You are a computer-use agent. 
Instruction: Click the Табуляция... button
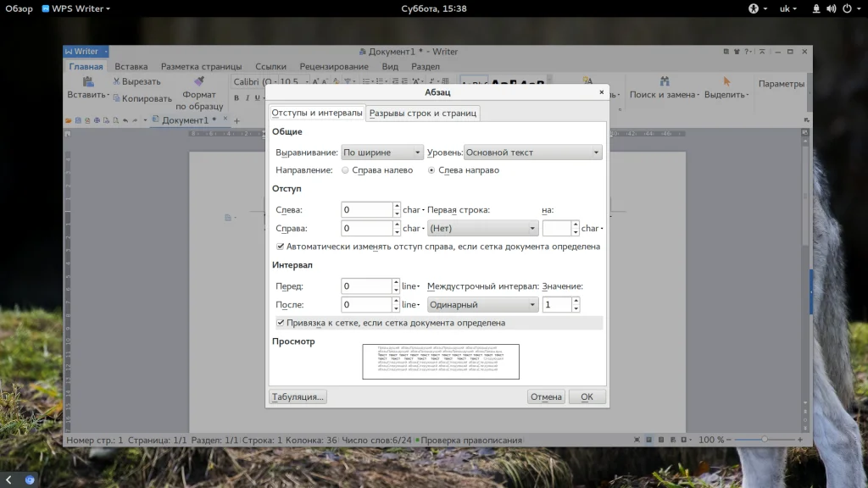(297, 396)
